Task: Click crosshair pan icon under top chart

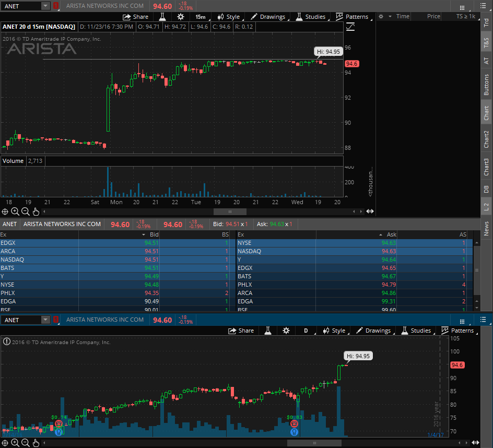Action: tap(5, 211)
